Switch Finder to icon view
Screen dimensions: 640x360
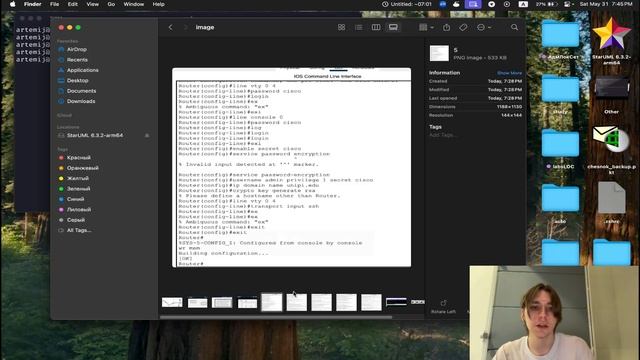[x=341, y=27]
